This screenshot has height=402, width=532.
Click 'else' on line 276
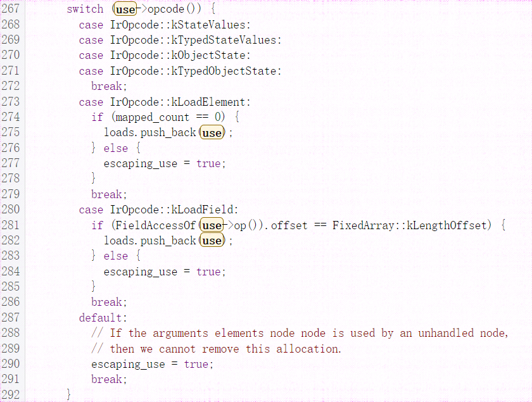point(116,148)
